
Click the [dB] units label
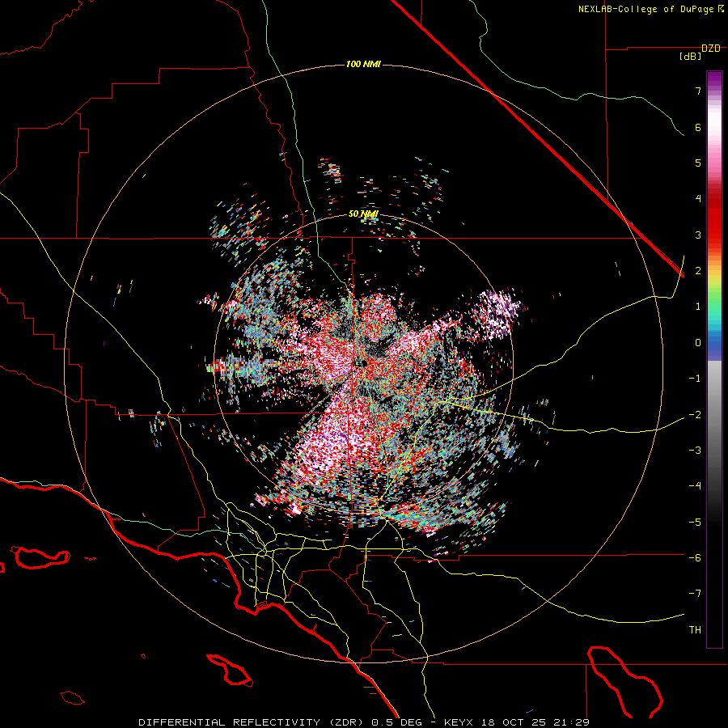pos(690,57)
